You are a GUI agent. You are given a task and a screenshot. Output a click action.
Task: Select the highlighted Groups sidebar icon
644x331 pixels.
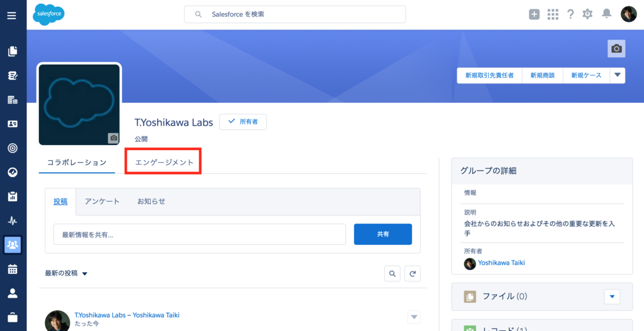pyautogui.click(x=13, y=245)
